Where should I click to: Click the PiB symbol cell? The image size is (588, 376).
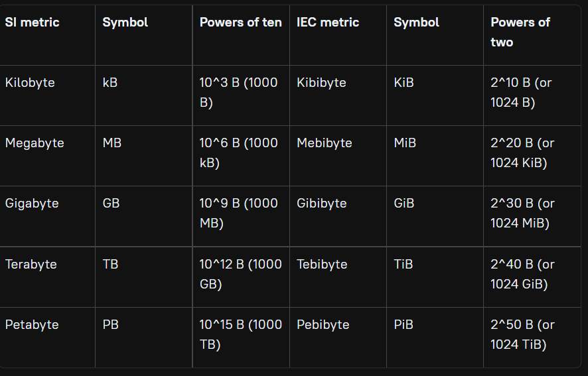click(x=435, y=338)
